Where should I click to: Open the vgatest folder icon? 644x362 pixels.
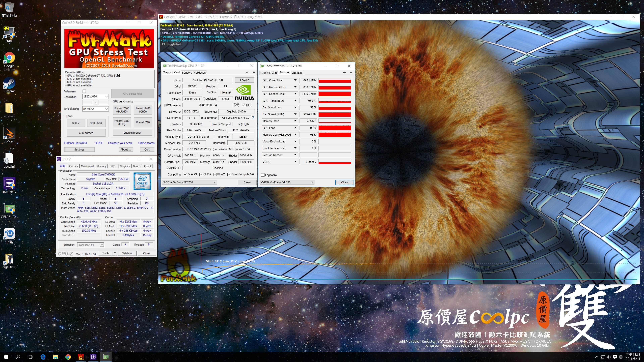tap(9, 110)
